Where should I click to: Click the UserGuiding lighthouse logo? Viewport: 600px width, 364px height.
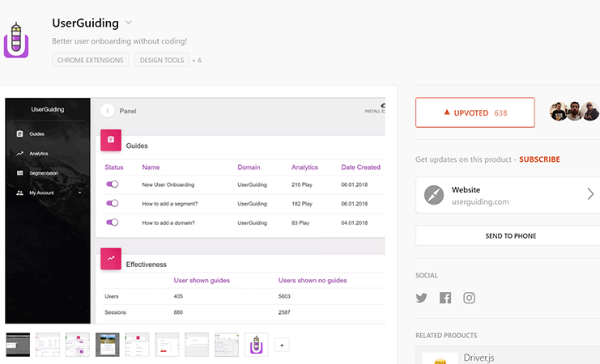coord(16,40)
